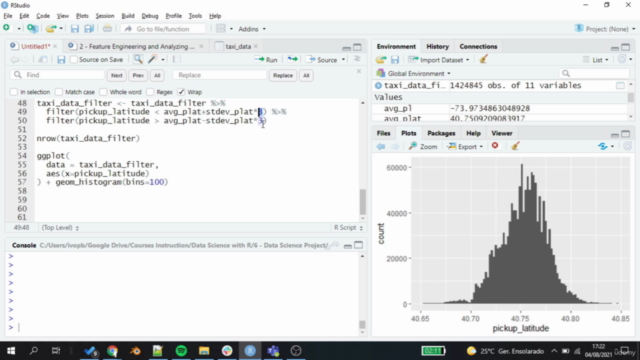Open the Source button dropdown arrow
This screenshot has height=360, width=640.
tap(343, 60)
